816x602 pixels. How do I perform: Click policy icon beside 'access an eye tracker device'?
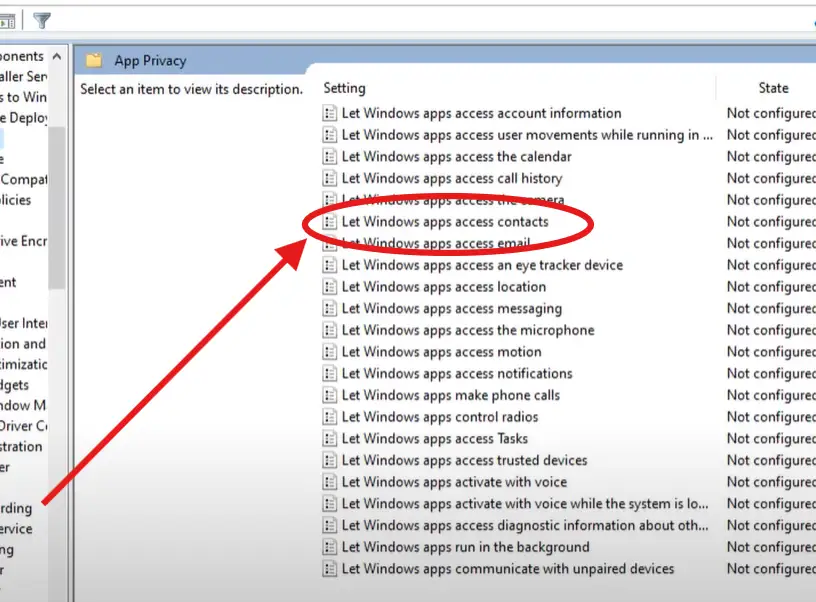(x=329, y=265)
